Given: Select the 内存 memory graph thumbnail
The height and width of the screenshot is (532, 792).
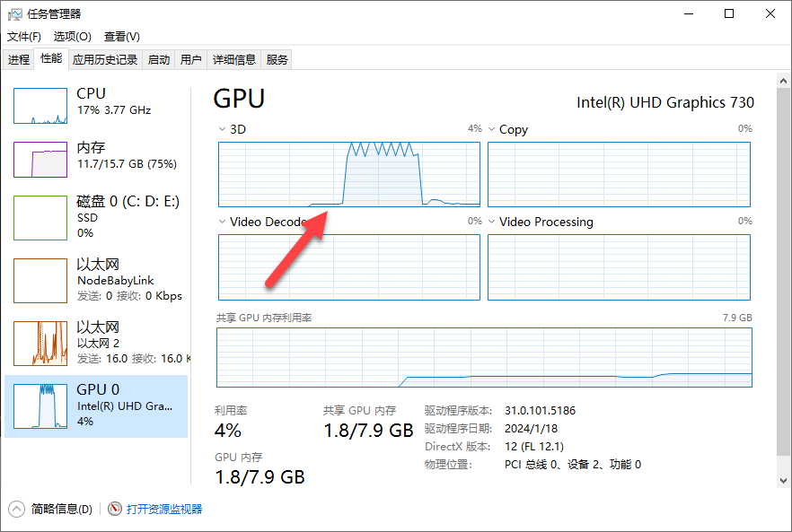Looking at the screenshot, I should tap(40, 160).
